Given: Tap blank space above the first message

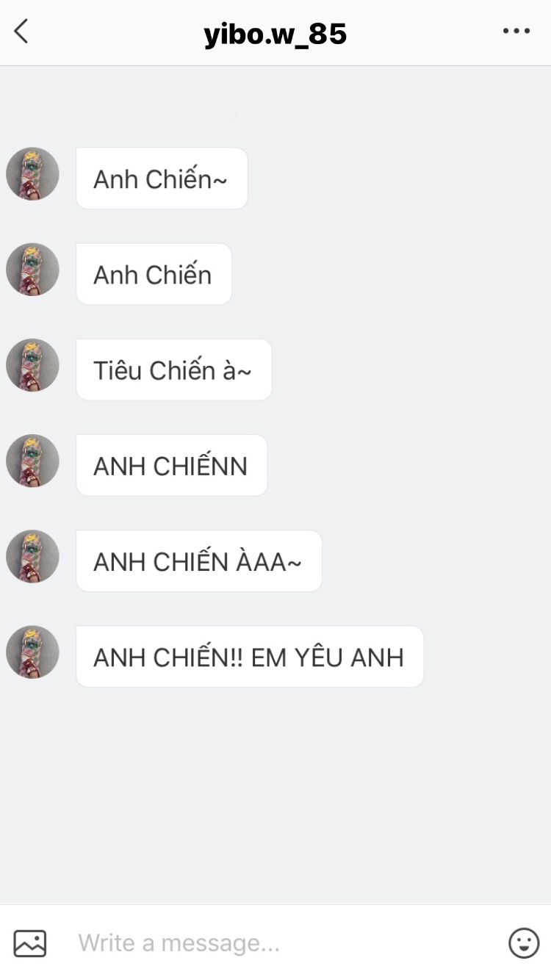Looking at the screenshot, I should click(275, 107).
